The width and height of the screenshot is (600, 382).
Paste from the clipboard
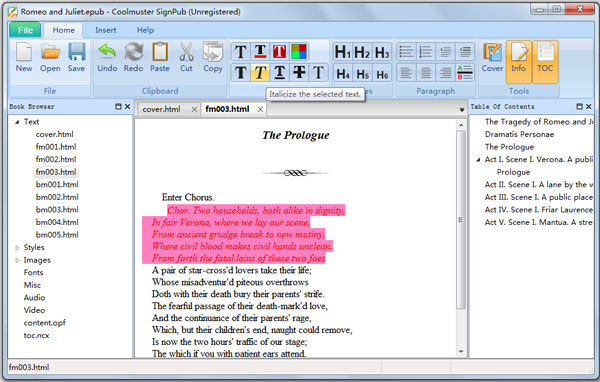pyautogui.click(x=160, y=57)
